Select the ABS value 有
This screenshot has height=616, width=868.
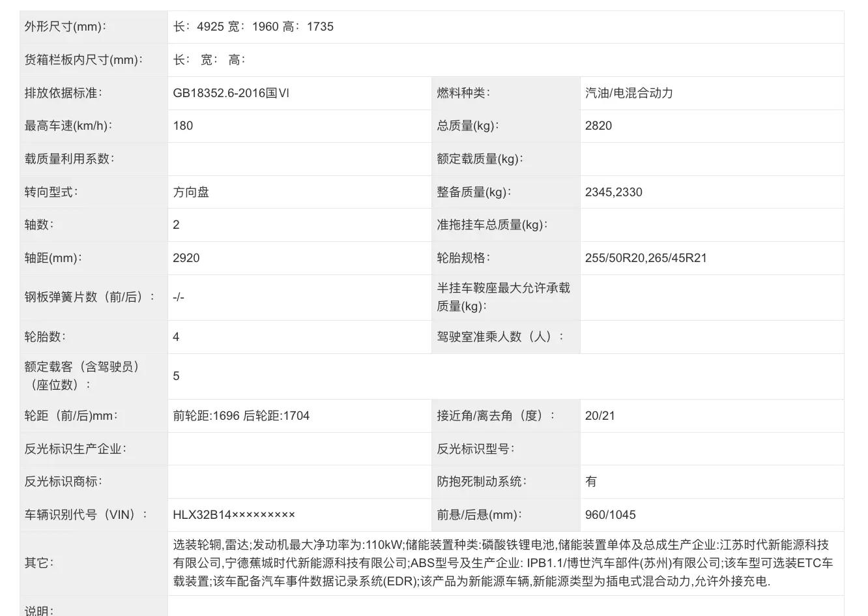pos(591,482)
